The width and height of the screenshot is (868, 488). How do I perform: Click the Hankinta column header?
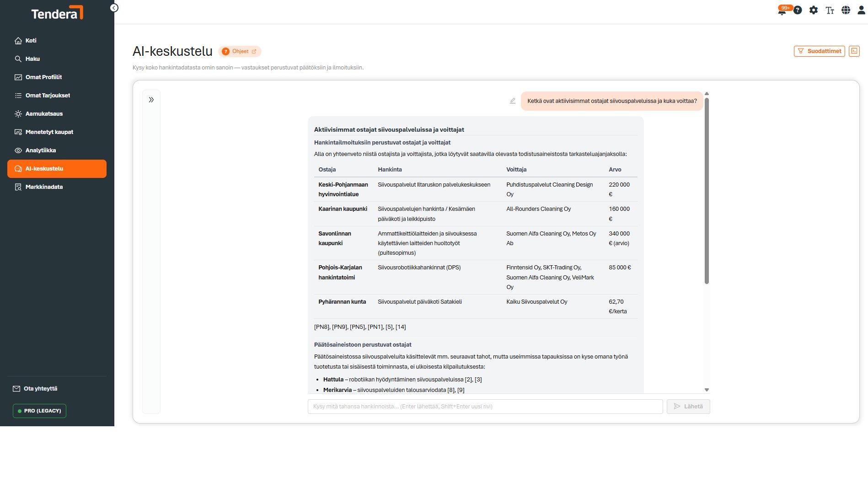point(390,170)
